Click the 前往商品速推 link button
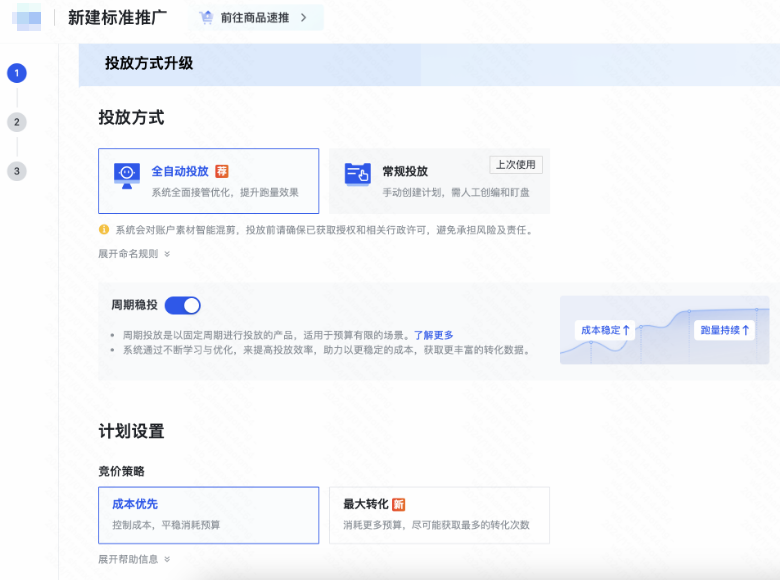 coord(256,18)
